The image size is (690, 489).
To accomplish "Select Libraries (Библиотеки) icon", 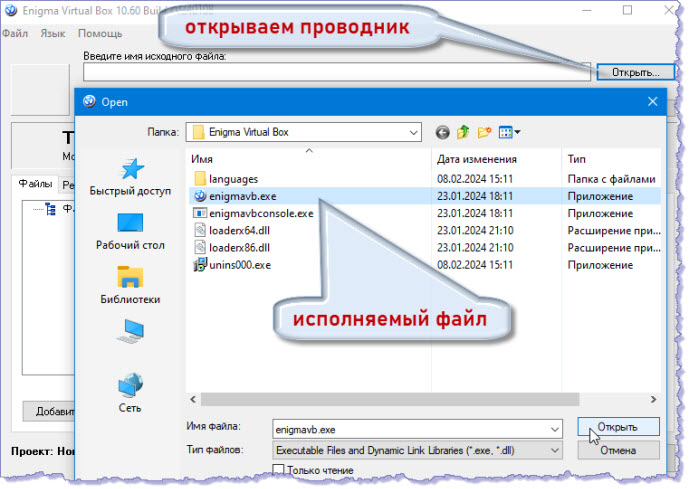I will pyautogui.click(x=130, y=277).
